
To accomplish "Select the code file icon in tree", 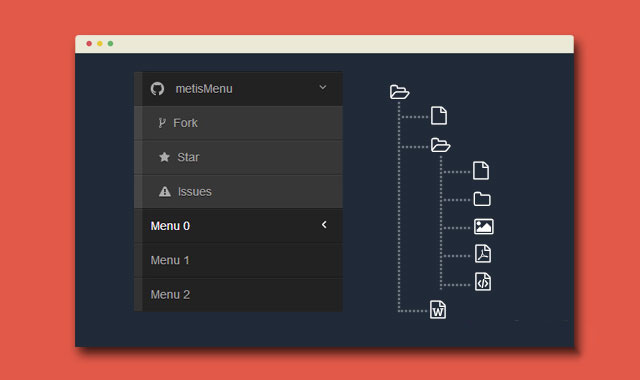I will click(x=483, y=282).
